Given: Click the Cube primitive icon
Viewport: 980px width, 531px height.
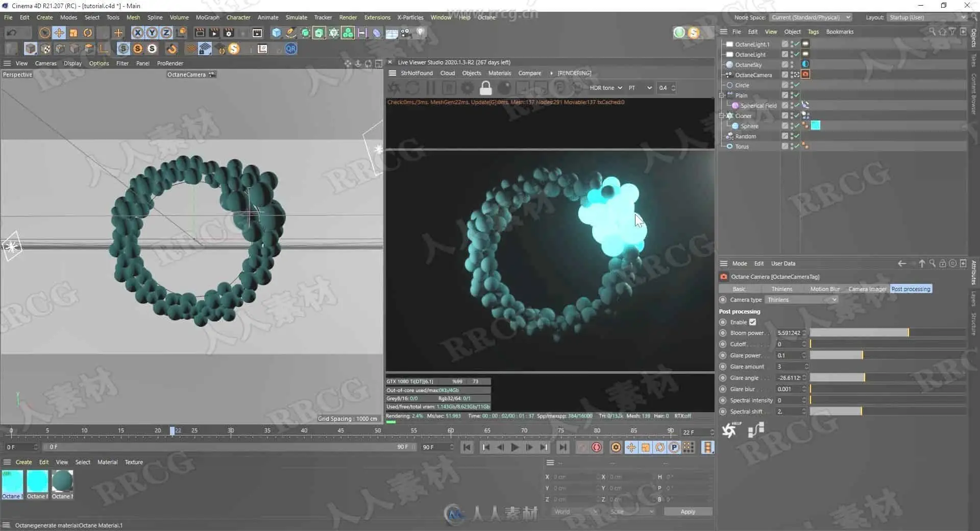Looking at the screenshot, I should 276,33.
